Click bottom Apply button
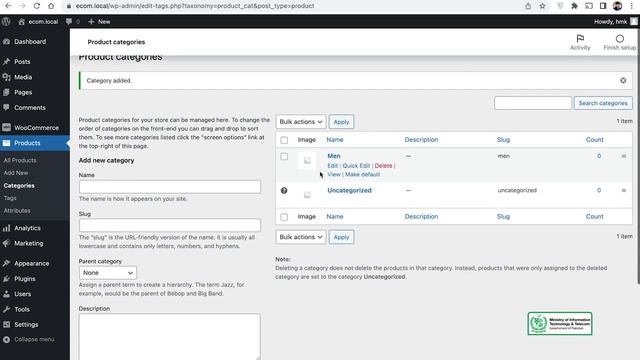 tap(341, 237)
